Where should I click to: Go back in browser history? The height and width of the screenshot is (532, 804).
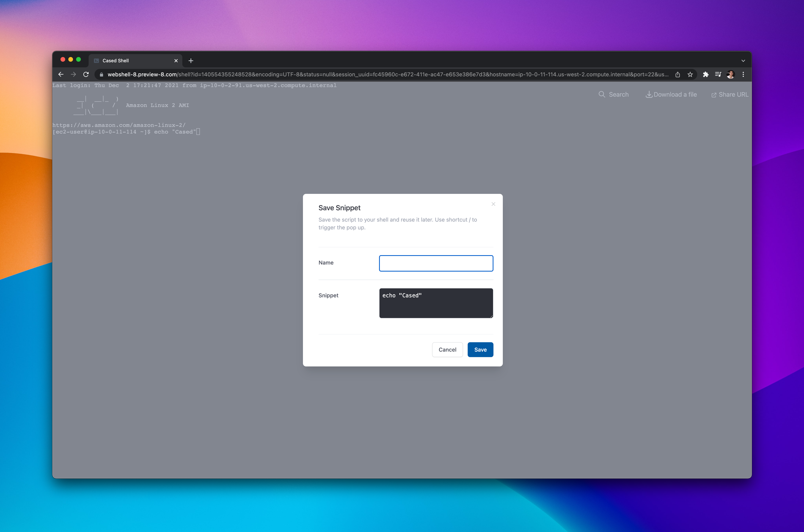pos(61,74)
